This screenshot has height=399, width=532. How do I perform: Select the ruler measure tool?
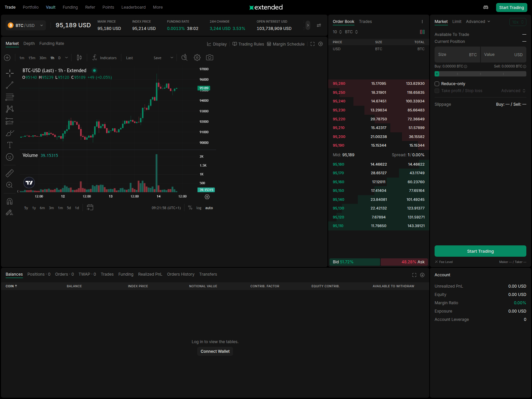pos(10,173)
